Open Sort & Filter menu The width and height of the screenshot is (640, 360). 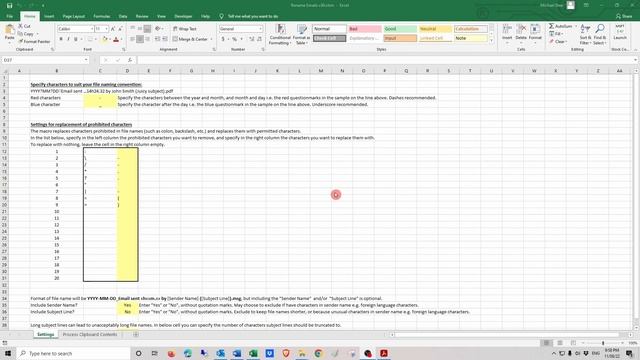585,34
